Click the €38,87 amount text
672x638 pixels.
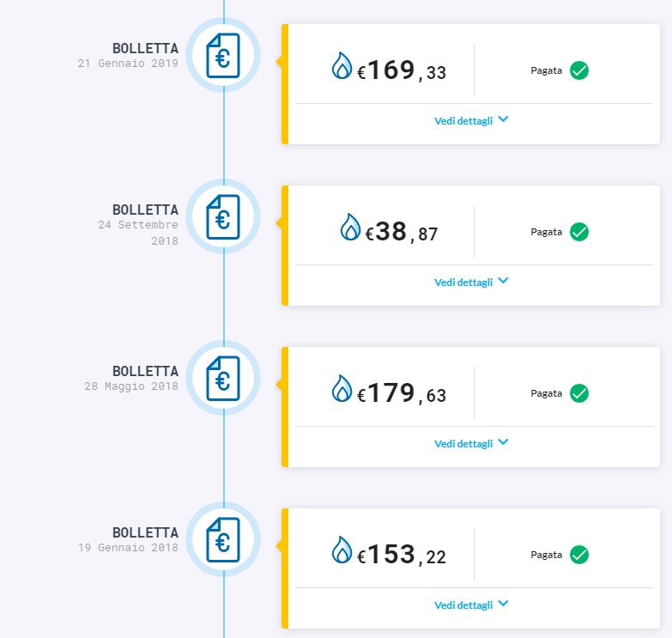[401, 232]
